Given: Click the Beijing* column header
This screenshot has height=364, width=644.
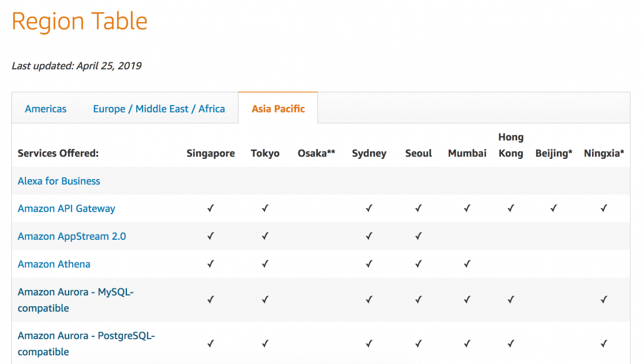Looking at the screenshot, I should (553, 153).
